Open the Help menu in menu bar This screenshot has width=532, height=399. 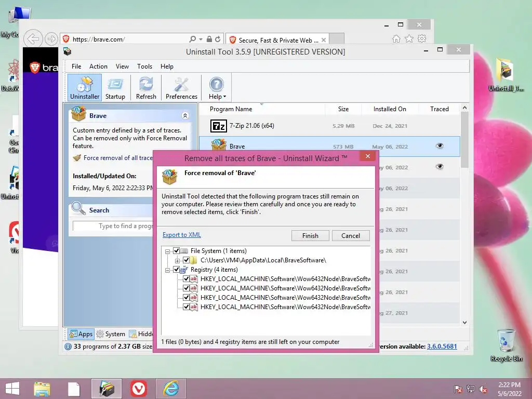(x=167, y=66)
